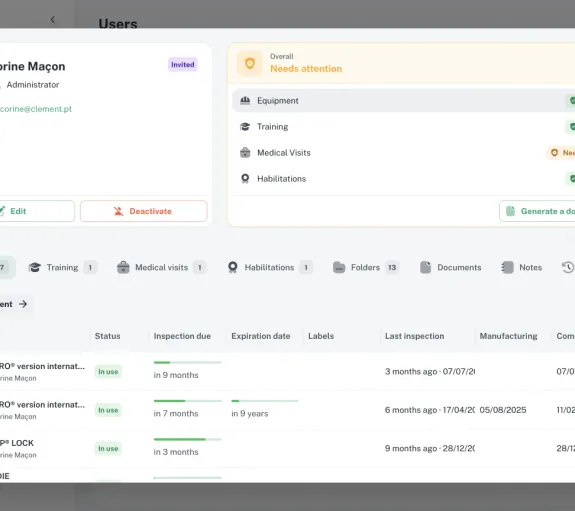Sort by the Expiration date column header
Screen dimensions: 575x511
261,336
